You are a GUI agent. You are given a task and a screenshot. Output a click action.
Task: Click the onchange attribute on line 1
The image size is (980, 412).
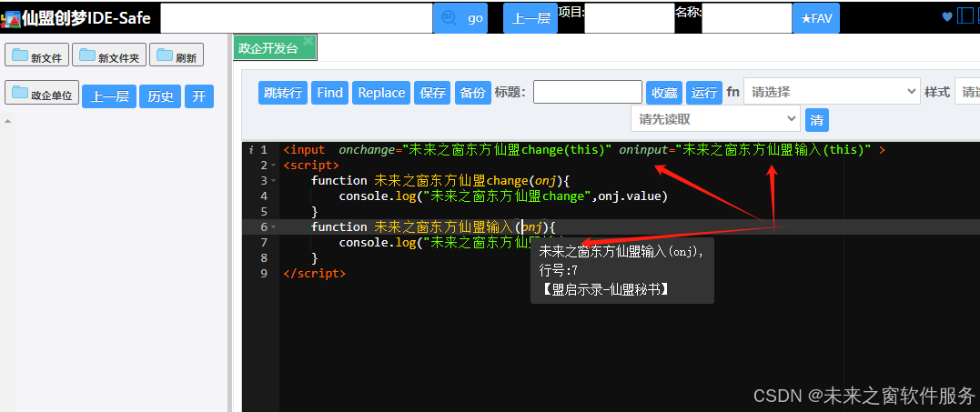pos(367,150)
